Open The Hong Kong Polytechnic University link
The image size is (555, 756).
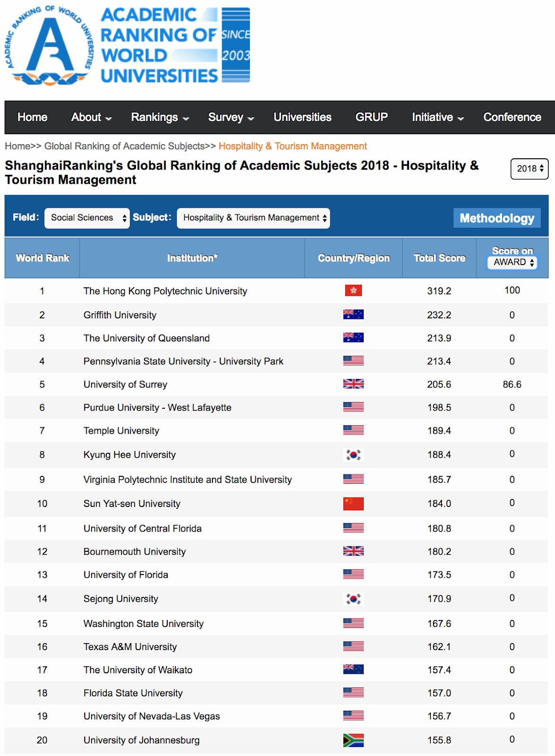pyautogui.click(x=165, y=291)
